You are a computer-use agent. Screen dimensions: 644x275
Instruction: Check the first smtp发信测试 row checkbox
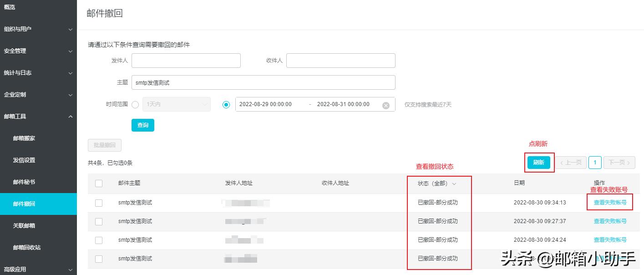pyautogui.click(x=99, y=203)
